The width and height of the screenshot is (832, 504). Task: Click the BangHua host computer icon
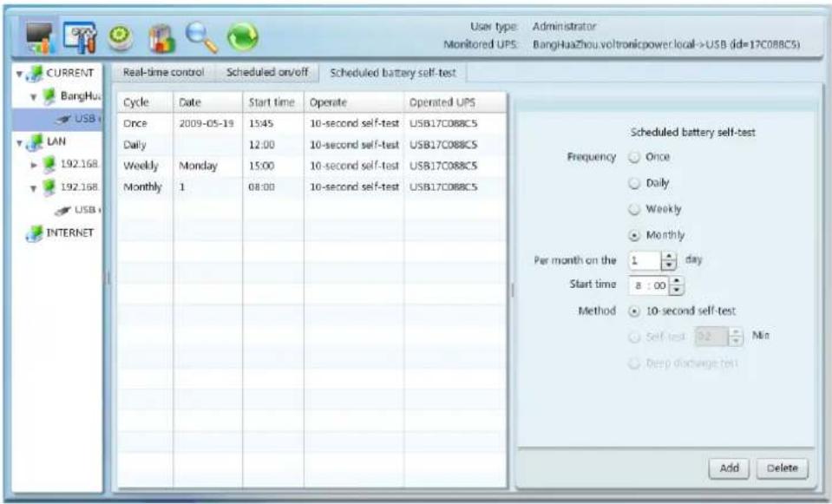pyautogui.click(x=49, y=96)
